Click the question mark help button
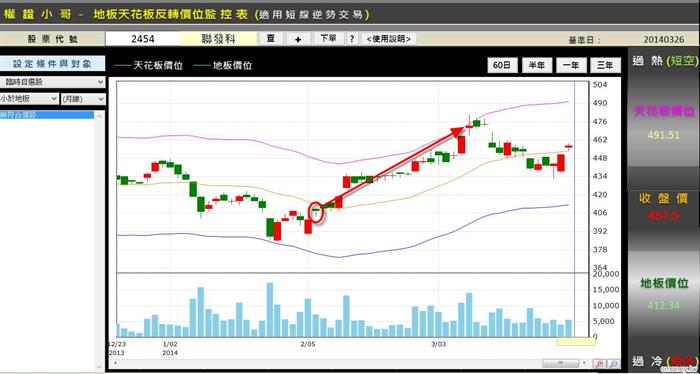This screenshot has height=374, width=700. click(352, 39)
